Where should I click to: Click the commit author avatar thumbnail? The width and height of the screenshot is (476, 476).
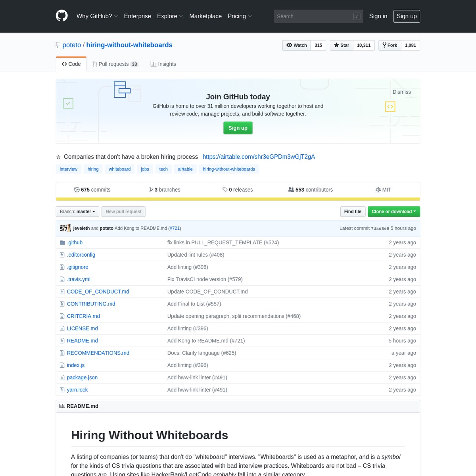(65, 228)
